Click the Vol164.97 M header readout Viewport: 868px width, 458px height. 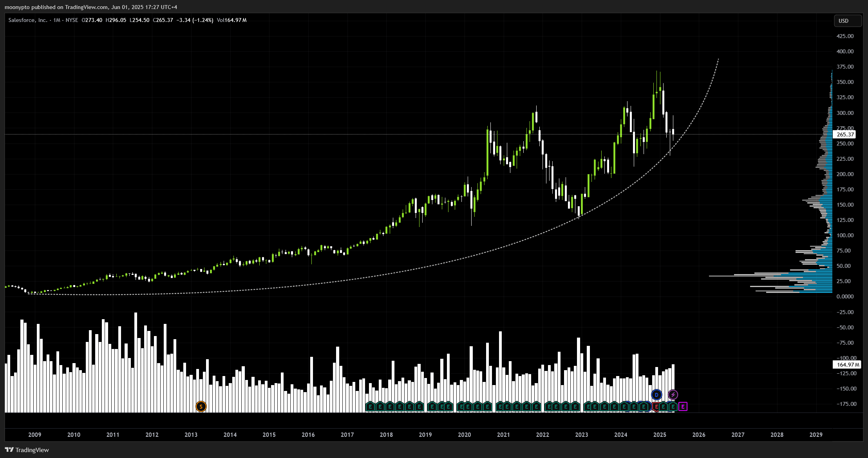[231, 20]
